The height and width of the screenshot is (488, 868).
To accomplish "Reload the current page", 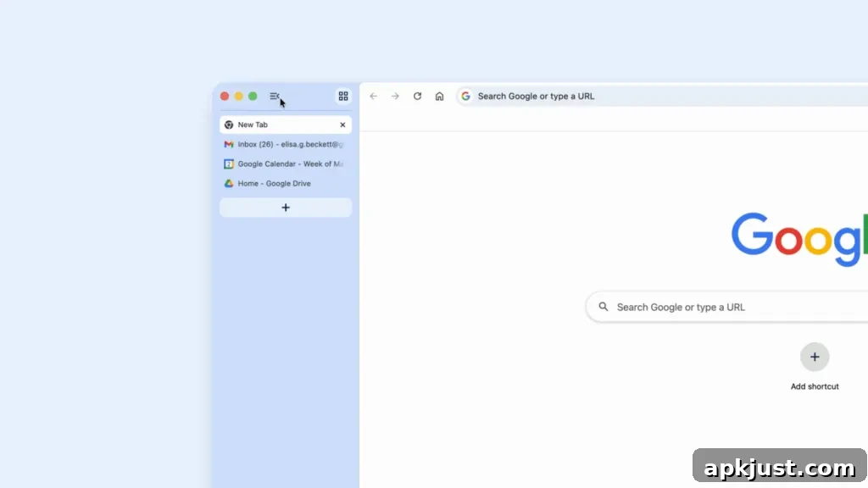I will (417, 97).
